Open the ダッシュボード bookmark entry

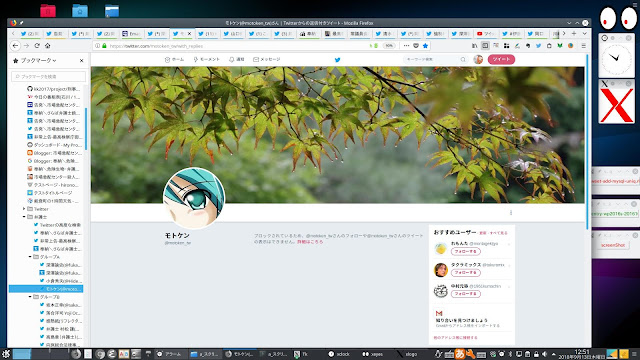tap(54, 145)
